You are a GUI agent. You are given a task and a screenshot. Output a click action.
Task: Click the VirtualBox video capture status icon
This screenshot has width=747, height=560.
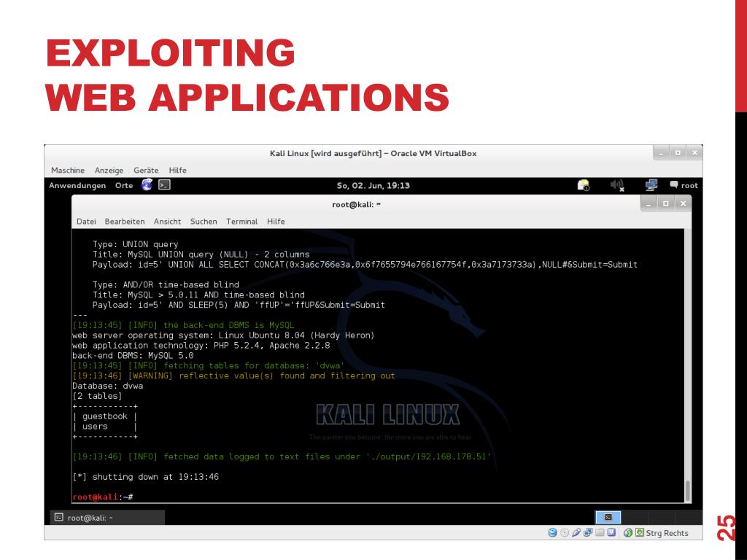[x=611, y=532]
